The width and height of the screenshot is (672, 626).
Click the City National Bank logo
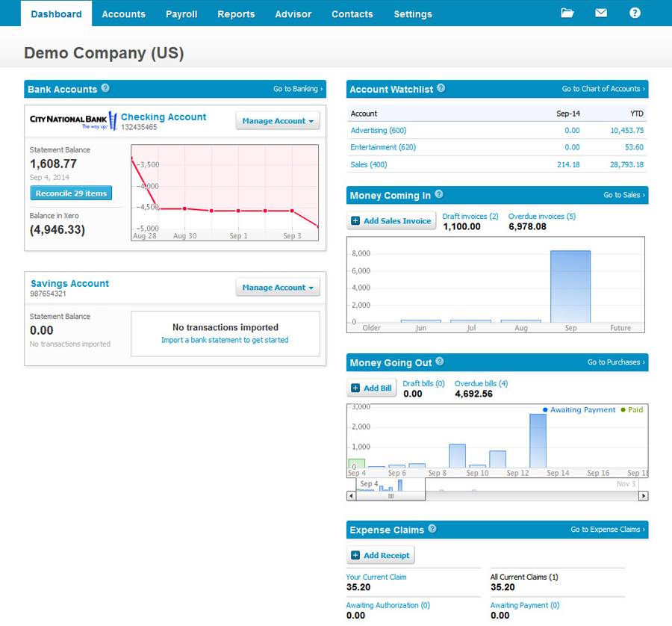73,120
